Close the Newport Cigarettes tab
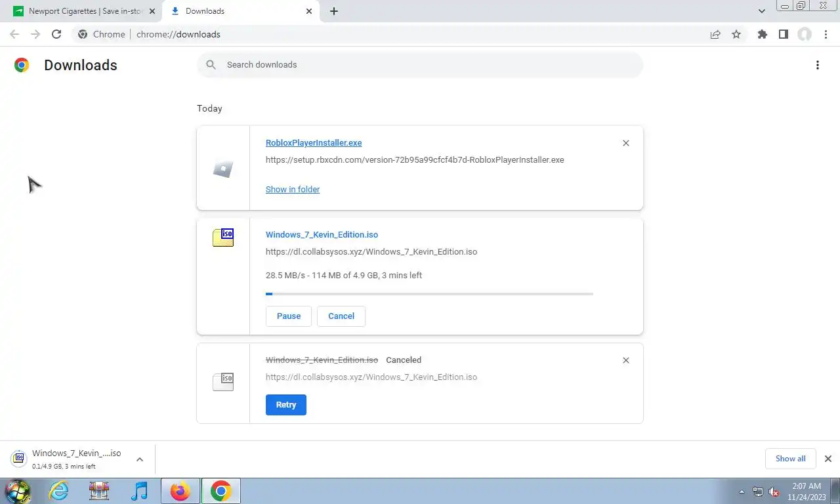The height and width of the screenshot is (504, 840). click(152, 11)
